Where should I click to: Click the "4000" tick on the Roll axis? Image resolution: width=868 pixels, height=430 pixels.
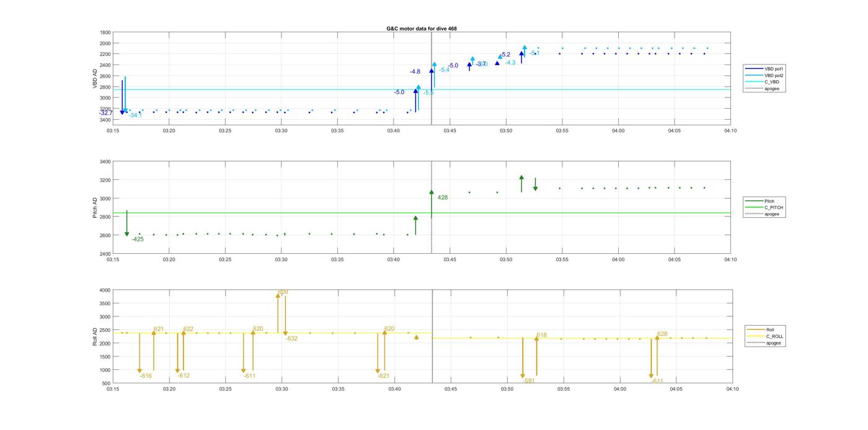(x=105, y=290)
